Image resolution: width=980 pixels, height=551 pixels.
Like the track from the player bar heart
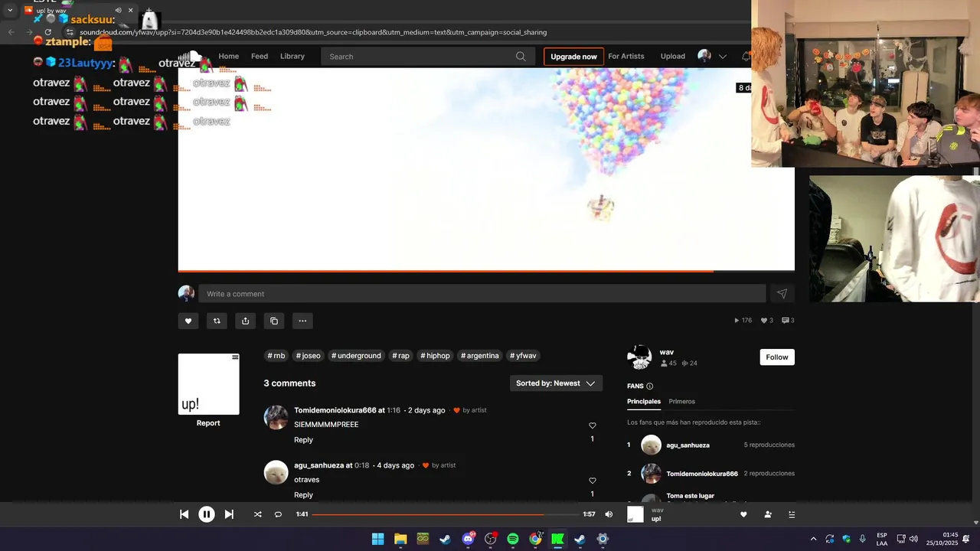[x=743, y=514]
